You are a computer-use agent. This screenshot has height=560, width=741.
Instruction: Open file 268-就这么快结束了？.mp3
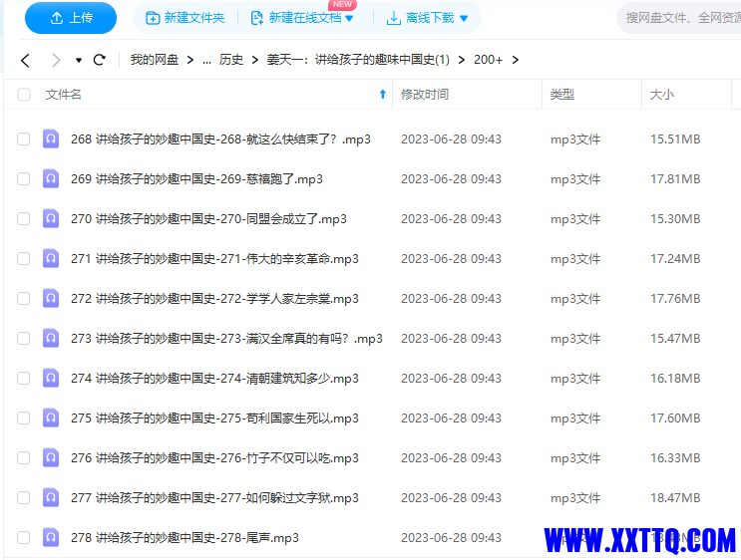[220, 140]
